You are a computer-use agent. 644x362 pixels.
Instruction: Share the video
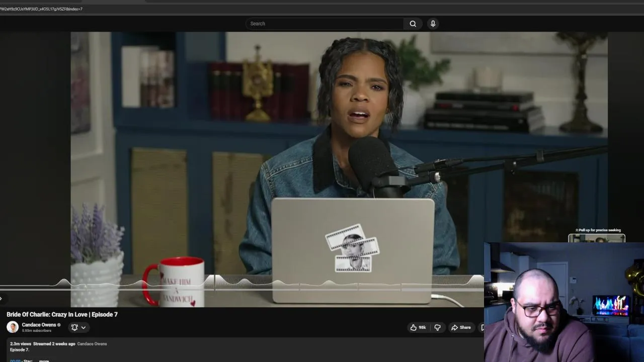tap(461, 327)
